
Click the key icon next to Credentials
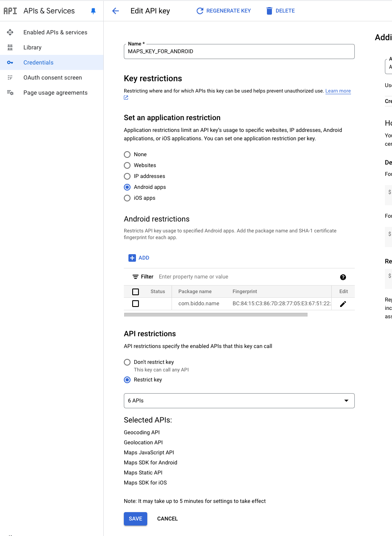[10, 62]
